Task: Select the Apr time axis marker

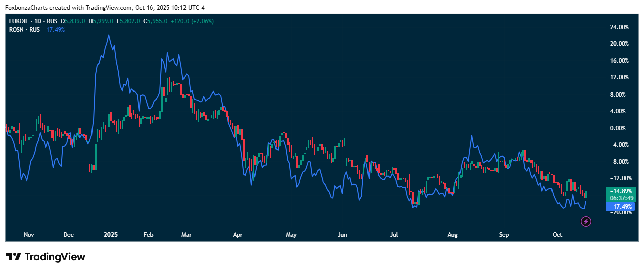Action: (x=238, y=235)
